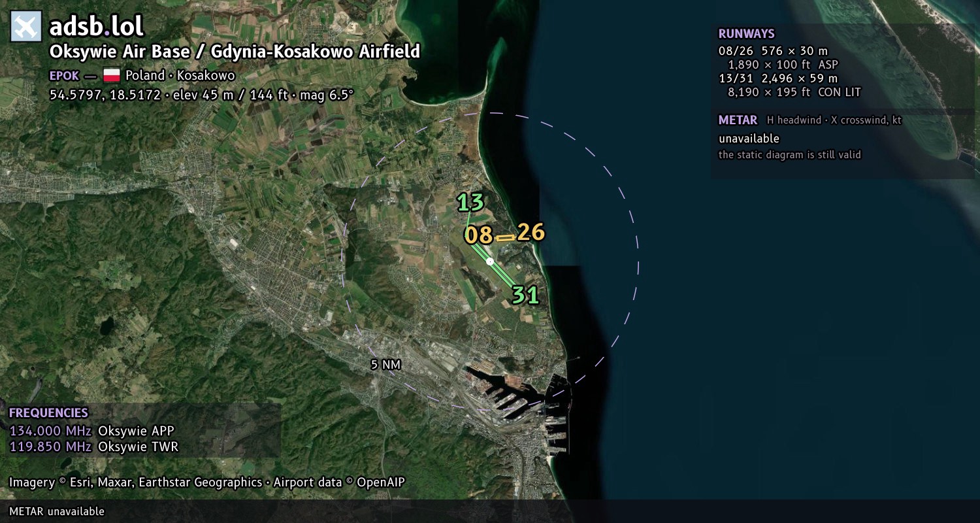
Task: Click the METAR panel header label
Action: [x=738, y=120]
